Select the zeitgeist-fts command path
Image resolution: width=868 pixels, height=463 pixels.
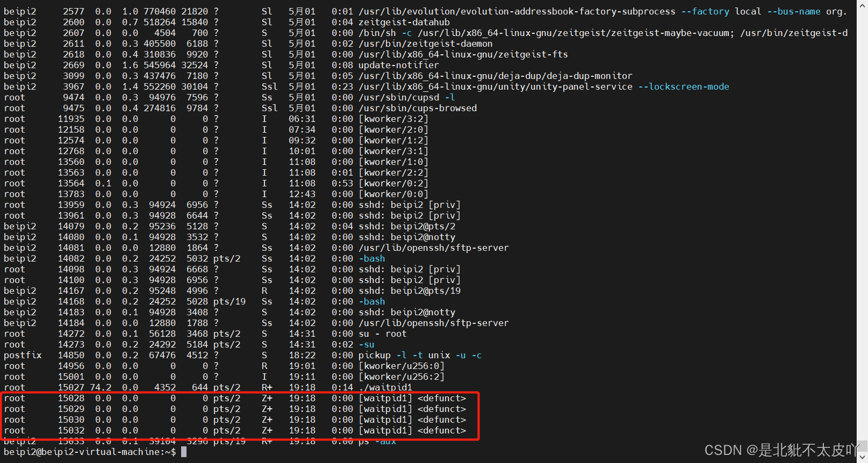tap(463, 54)
